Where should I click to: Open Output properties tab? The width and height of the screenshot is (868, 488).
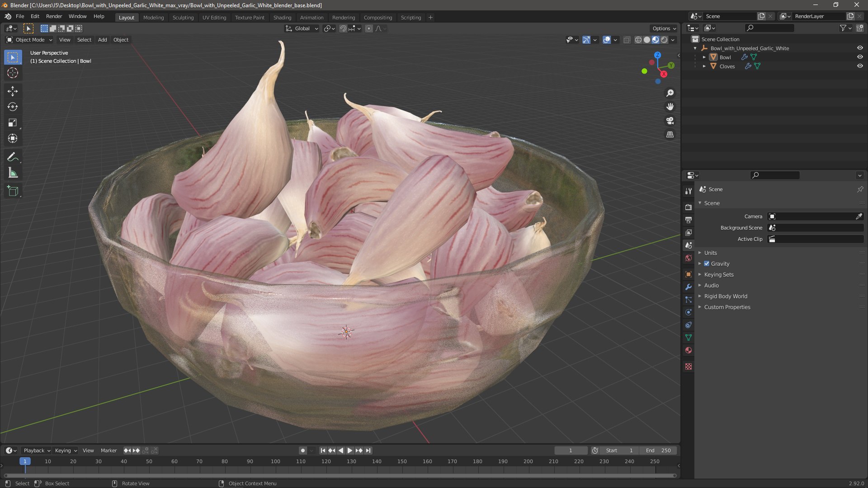pyautogui.click(x=689, y=220)
